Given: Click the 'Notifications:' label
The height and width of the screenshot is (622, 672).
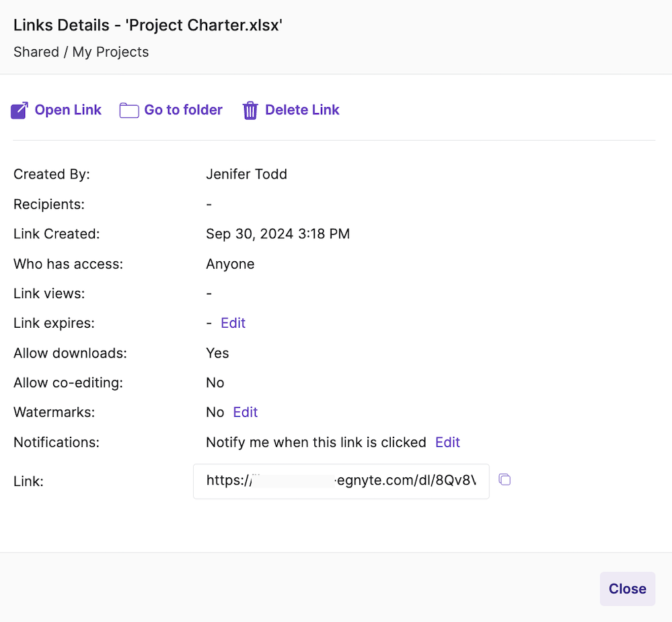Looking at the screenshot, I should point(57,442).
